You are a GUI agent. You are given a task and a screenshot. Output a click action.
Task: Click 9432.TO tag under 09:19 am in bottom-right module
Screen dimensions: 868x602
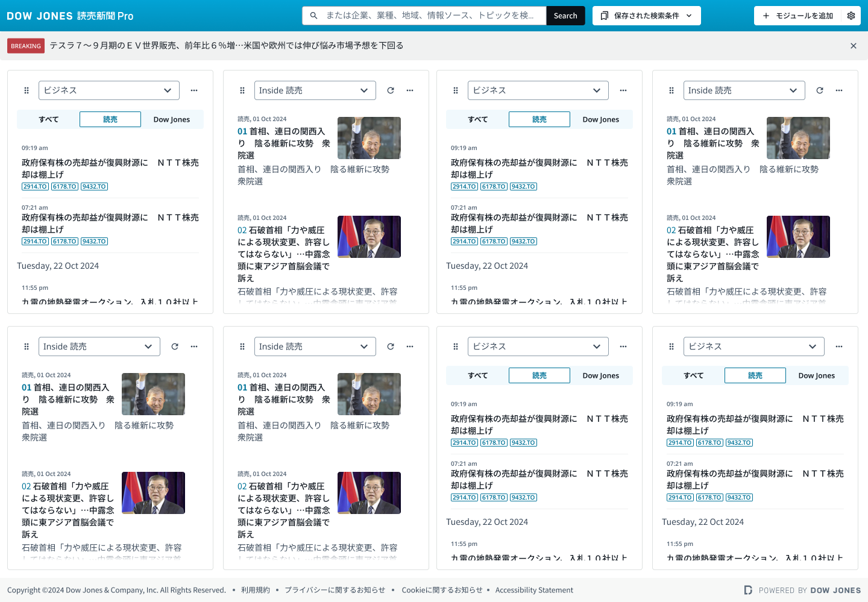pyautogui.click(x=739, y=443)
